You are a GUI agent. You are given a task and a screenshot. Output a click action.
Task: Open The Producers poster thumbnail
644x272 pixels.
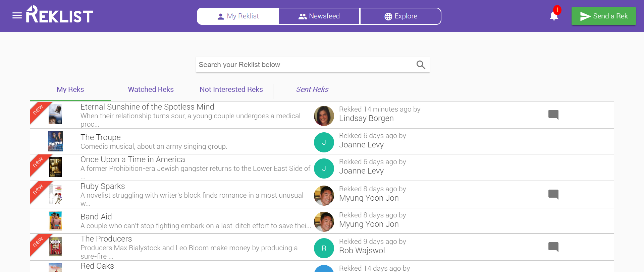55,247
